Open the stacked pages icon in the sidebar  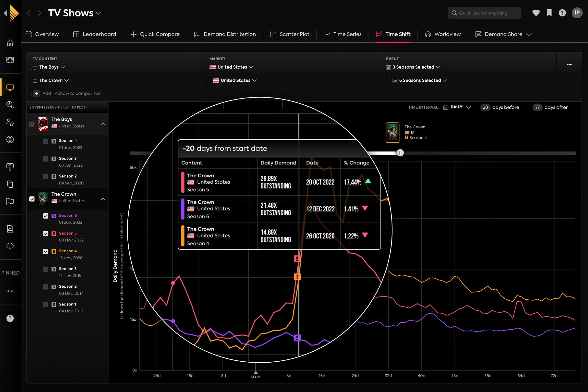pyautogui.click(x=10, y=184)
